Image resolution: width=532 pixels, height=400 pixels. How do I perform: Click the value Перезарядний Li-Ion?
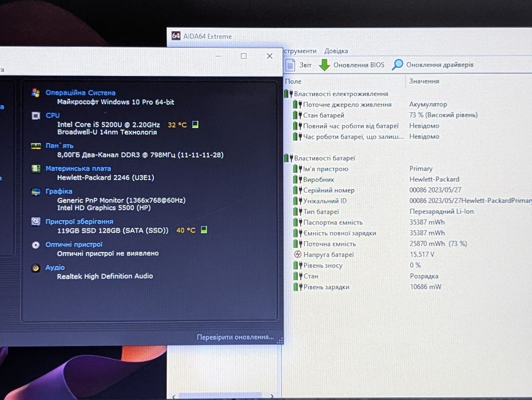coord(441,211)
